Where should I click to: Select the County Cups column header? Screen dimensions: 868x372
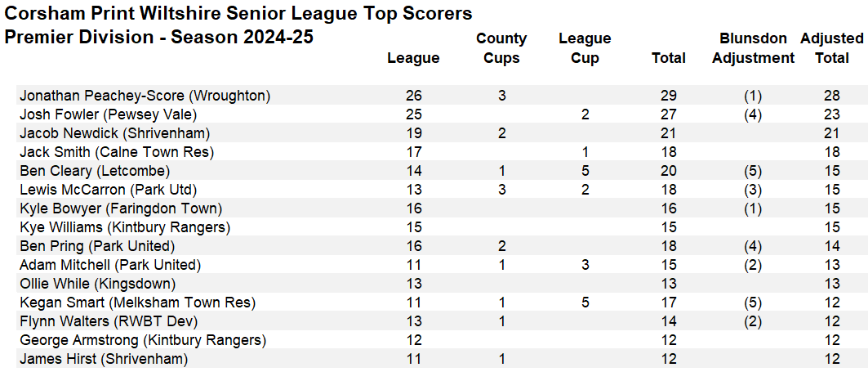(x=501, y=48)
